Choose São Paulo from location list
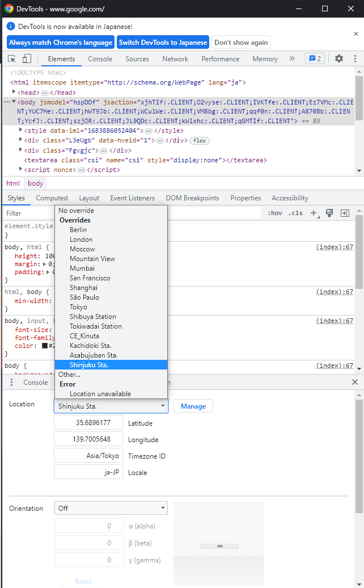The image size is (364, 588). coord(111,297)
